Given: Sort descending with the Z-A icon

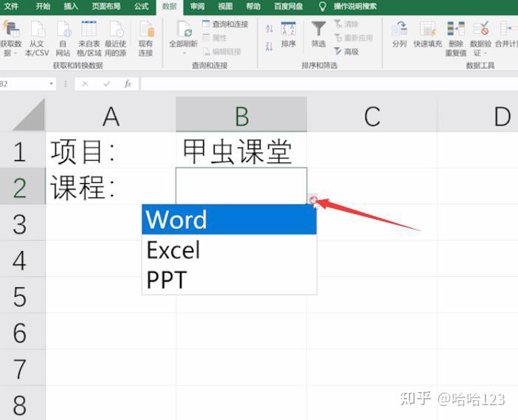Looking at the screenshot, I should point(269,47).
